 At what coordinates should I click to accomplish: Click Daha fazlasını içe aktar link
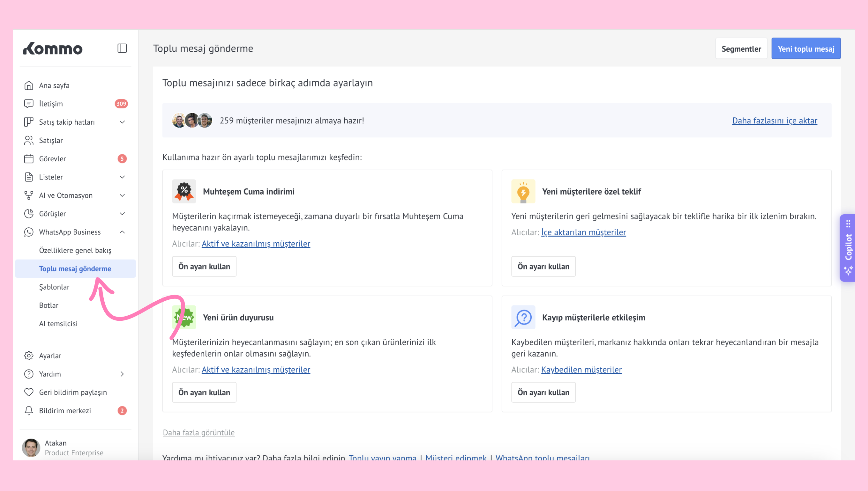(774, 121)
